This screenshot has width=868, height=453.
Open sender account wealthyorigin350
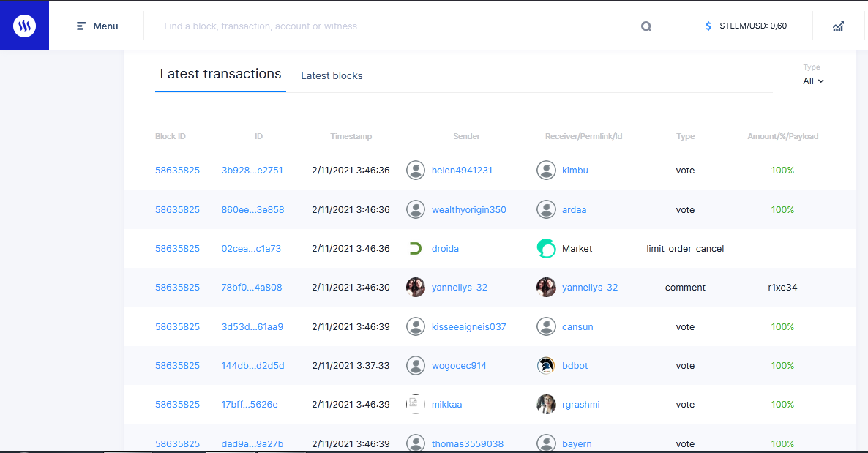[x=468, y=210]
